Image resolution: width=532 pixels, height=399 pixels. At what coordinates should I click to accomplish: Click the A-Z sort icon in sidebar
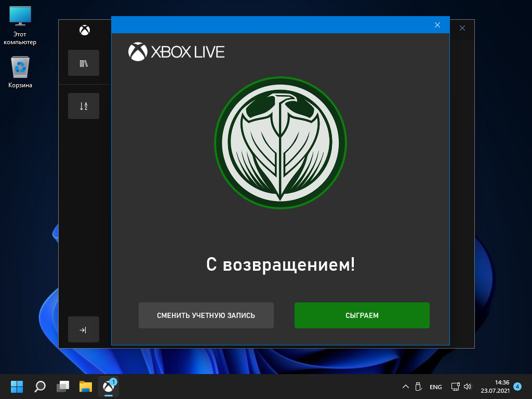(84, 106)
